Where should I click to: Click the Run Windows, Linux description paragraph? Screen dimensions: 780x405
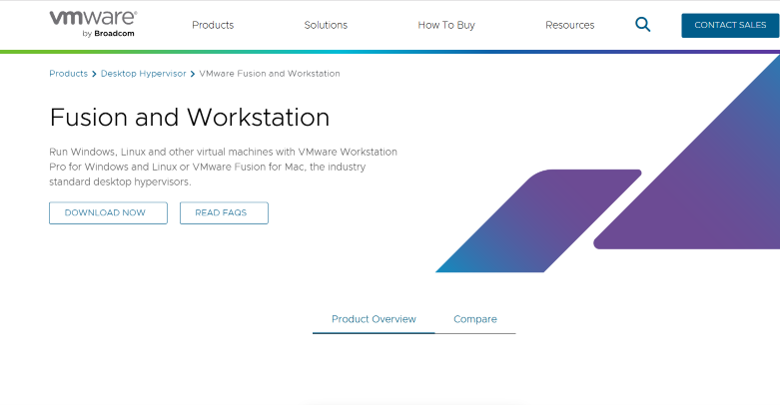(223, 167)
